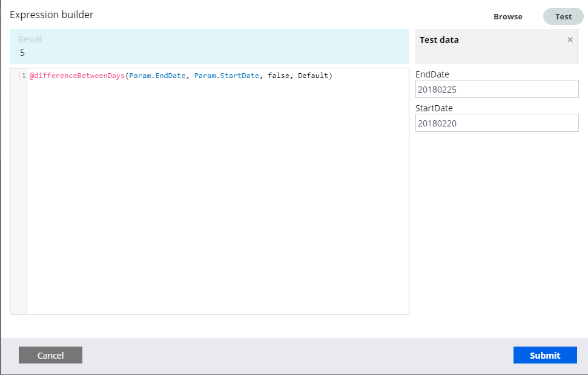Submit the expression
This screenshot has width=588, height=375.
tap(544, 355)
